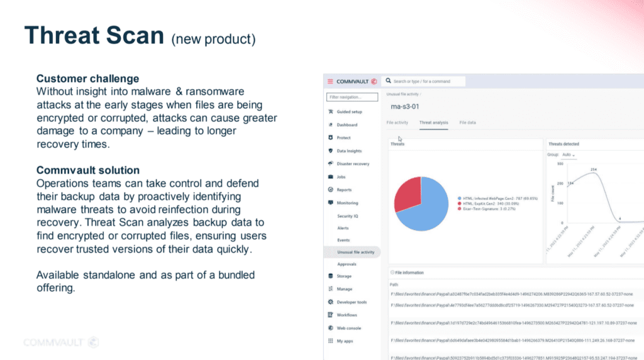Open Alerts under Monitoring
Screen dimensions: 644x360
click(343, 228)
